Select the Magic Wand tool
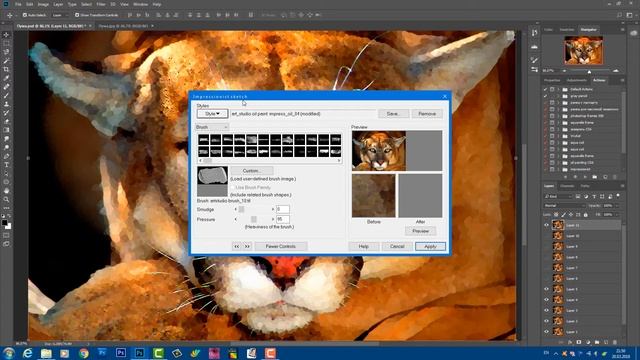Viewport: 640px width, 360px height. pyautogui.click(x=6, y=60)
